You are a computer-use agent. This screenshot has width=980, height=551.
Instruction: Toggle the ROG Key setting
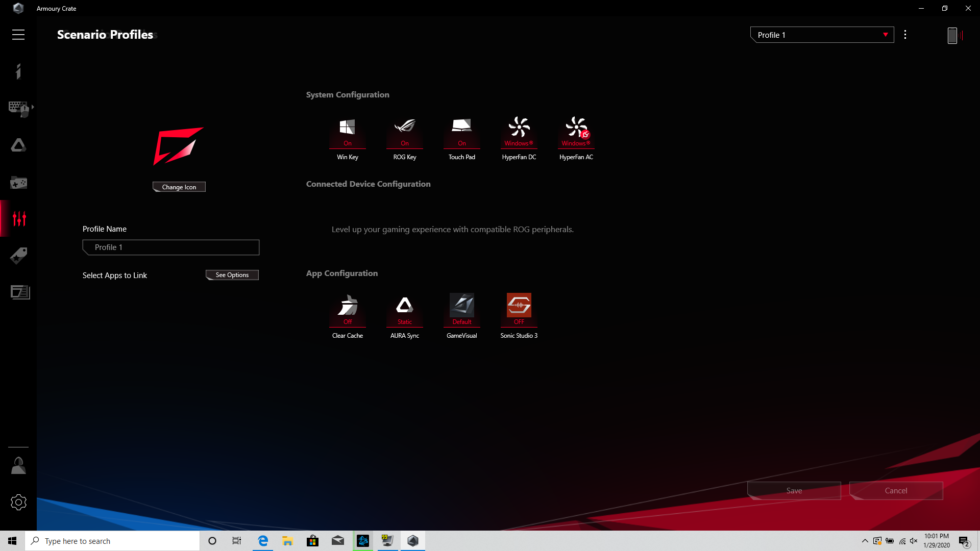[x=405, y=138]
